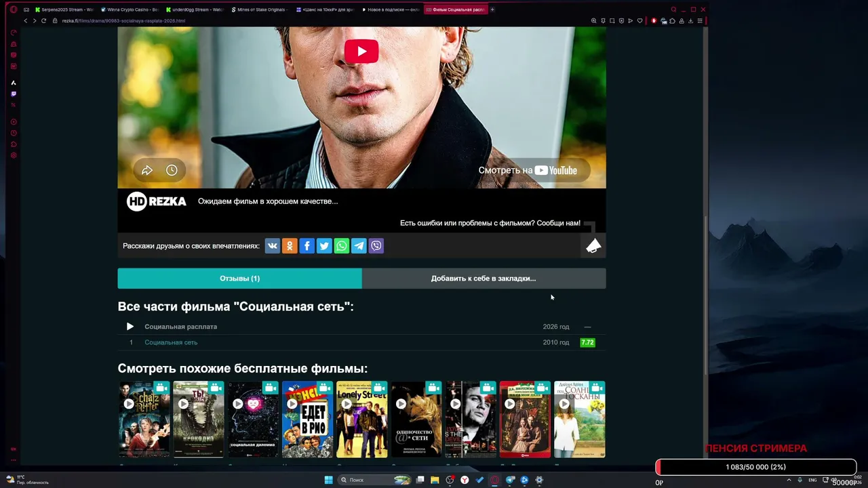Open Settings gear on the taskbar
The image size is (868, 488).
539,480
